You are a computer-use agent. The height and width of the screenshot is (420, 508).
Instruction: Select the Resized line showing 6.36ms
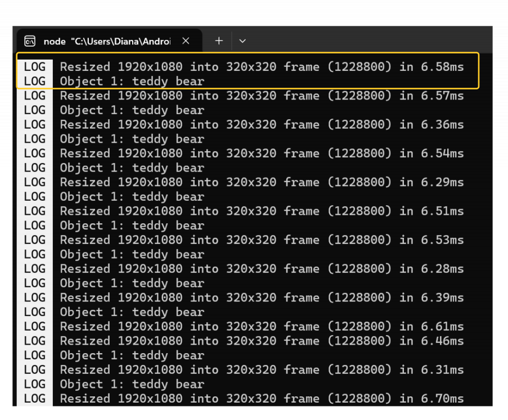point(262,124)
